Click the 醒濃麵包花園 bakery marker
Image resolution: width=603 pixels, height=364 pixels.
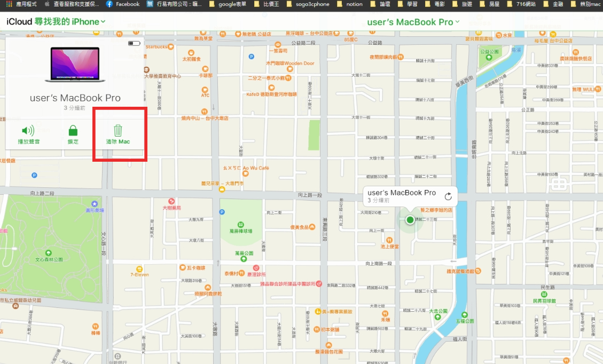(329, 345)
